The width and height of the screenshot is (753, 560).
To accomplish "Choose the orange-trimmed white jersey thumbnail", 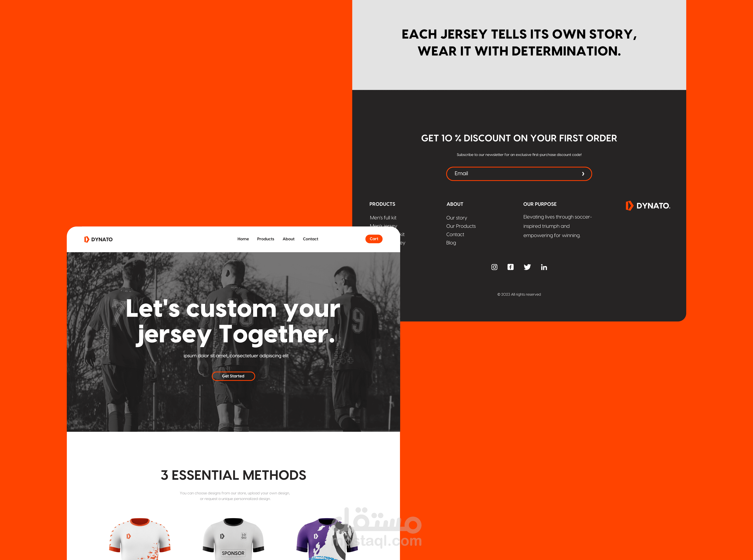I will point(140,539).
